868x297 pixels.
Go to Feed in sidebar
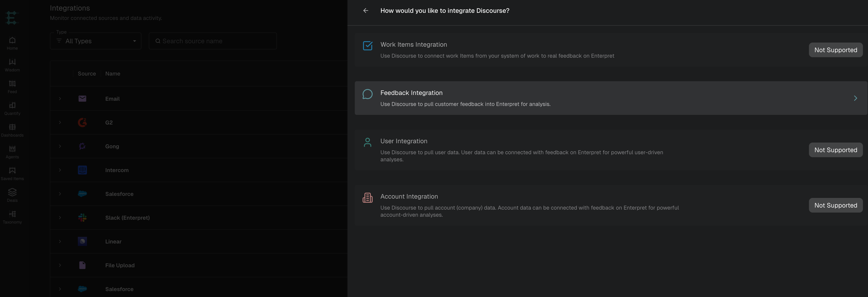12,84
